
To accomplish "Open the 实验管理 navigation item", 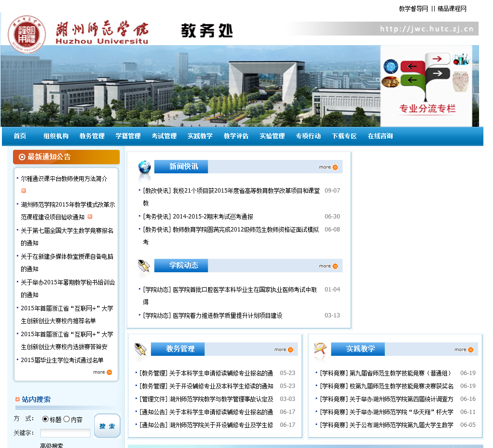I will (x=272, y=136).
